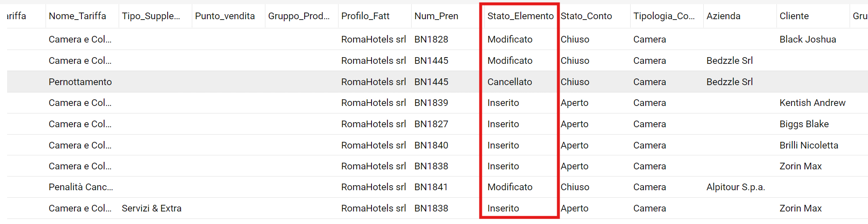
Task: Click the Profilo_Fatt column header
Action: [x=365, y=16]
